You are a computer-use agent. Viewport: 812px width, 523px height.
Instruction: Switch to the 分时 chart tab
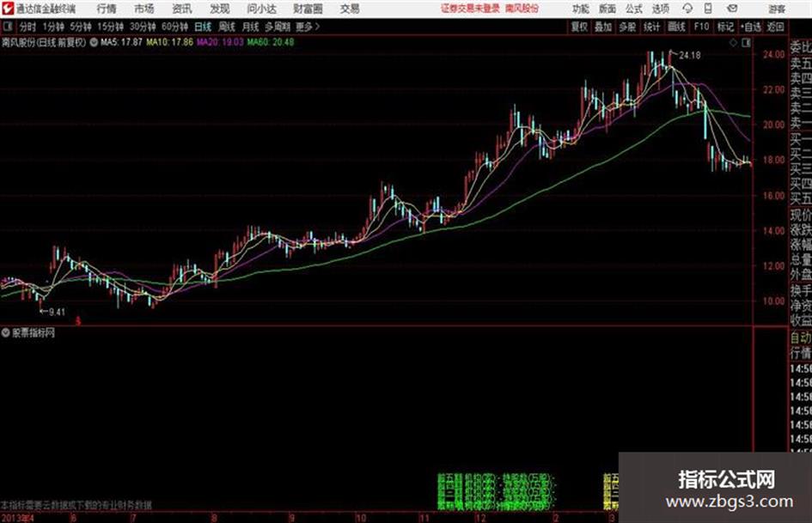pos(28,27)
